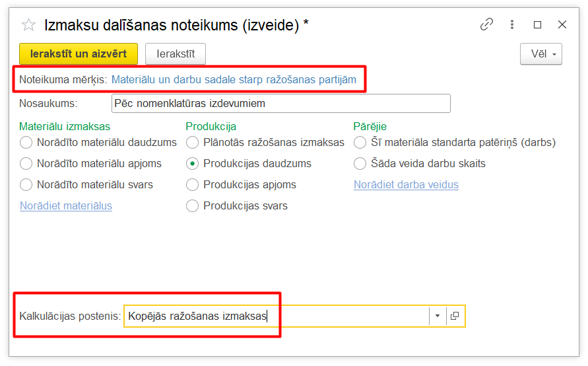Open the three-dot options menu
The width and height of the screenshot is (588, 366).
click(512, 25)
